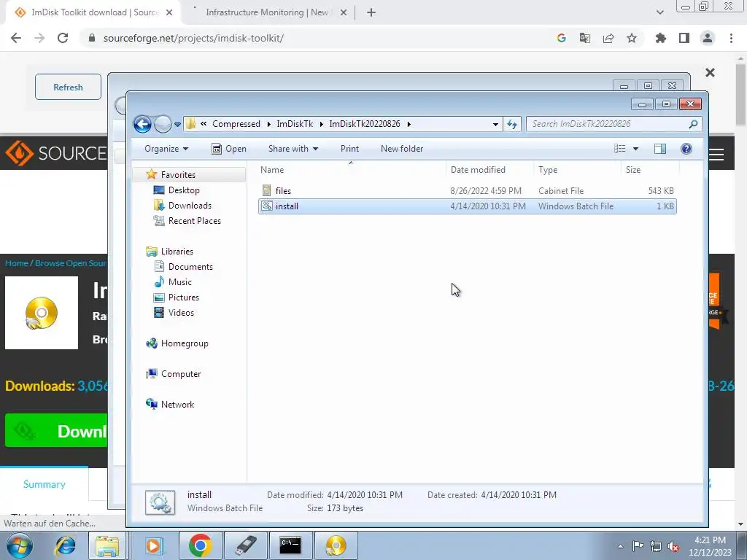This screenshot has width=747, height=560.
Task: Open Explorer's recent locations dropdown arrow
Action: click(x=177, y=124)
